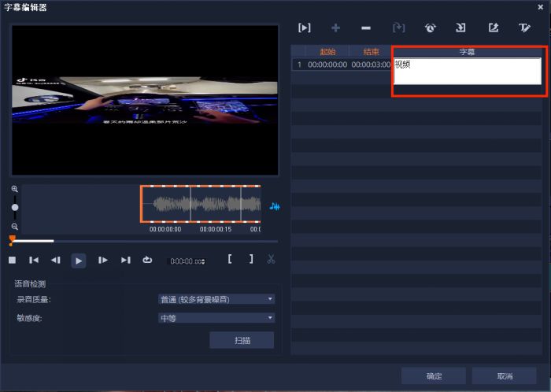Viewport: 551px width, 392px height.
Task: Click the video preview frame
Action: pyautogui.click(x=145, y=100)
